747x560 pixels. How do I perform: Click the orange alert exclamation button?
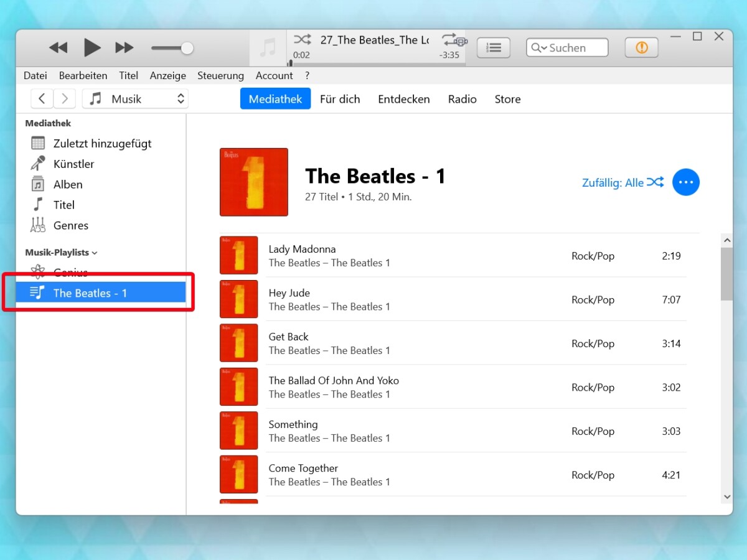click(x=642, y=48)
